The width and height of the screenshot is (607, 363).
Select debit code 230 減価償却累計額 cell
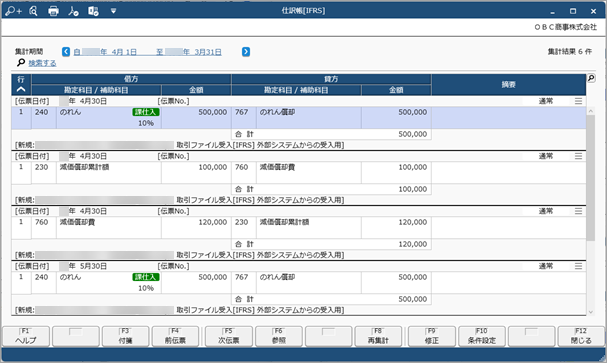tap(109, 173)
